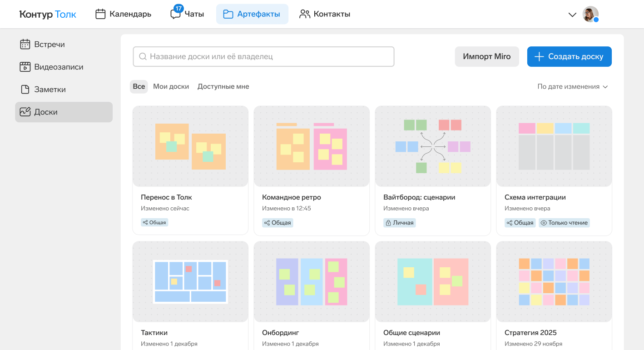Open the Вайтборд: сценарии board thumbnail
The width and height of the screenshot is (644, 350).
[x=433, y=146]
